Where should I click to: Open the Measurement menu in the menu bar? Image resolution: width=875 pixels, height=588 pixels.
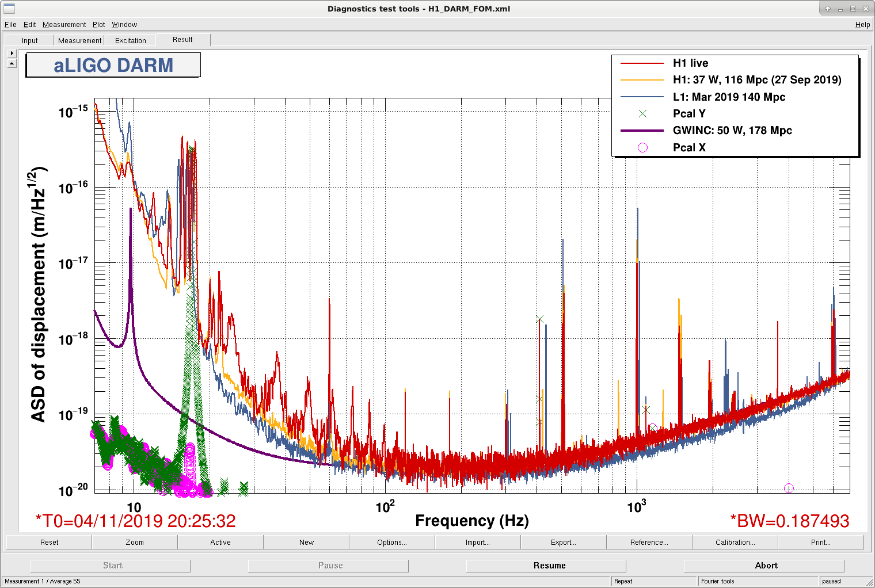click(x=64, y=25)
